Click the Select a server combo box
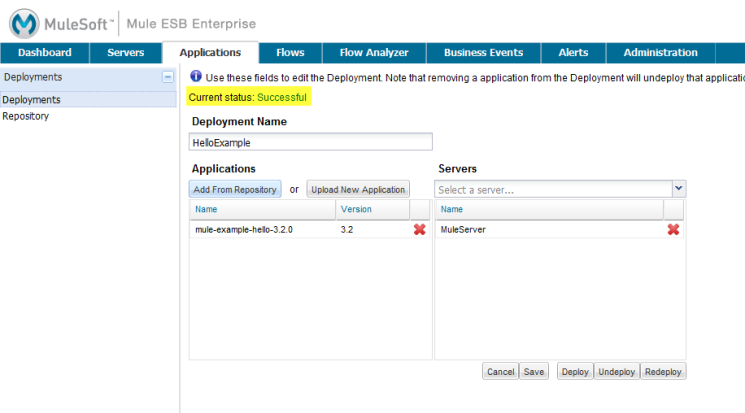This screenshot has width=745, height=413. click(553, 189)
